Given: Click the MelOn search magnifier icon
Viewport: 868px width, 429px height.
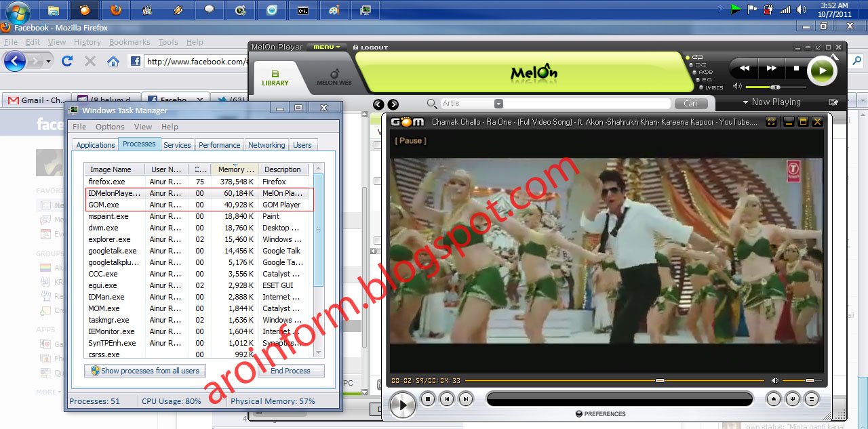Looking at the screenshot, I should (432, 104).
